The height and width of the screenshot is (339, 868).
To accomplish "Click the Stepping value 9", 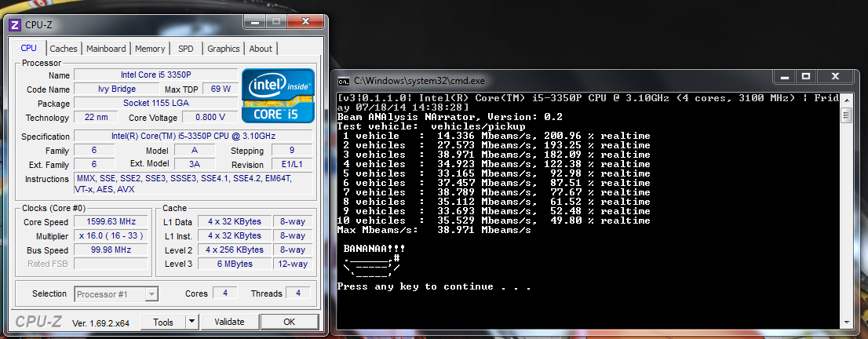I will (x=292, y=150).
